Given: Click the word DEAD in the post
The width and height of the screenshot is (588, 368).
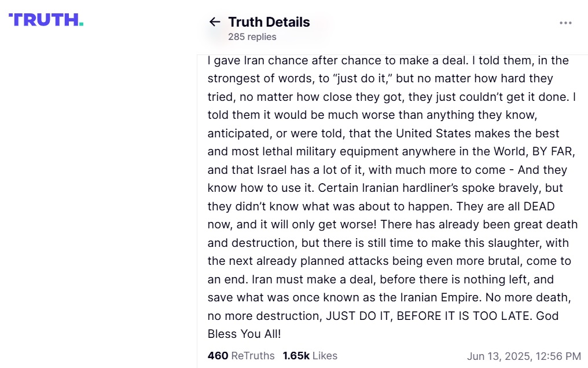Looking at the screenshot, I should coord(539,206).
